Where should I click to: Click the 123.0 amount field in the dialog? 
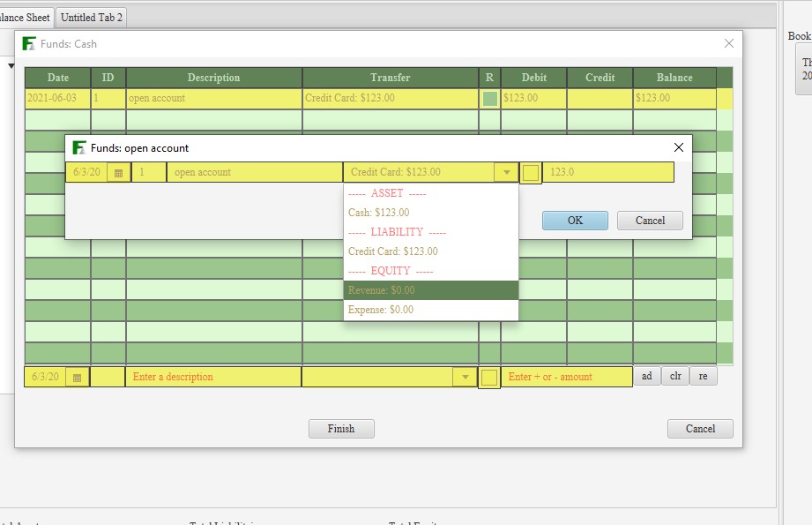[608, 172]
